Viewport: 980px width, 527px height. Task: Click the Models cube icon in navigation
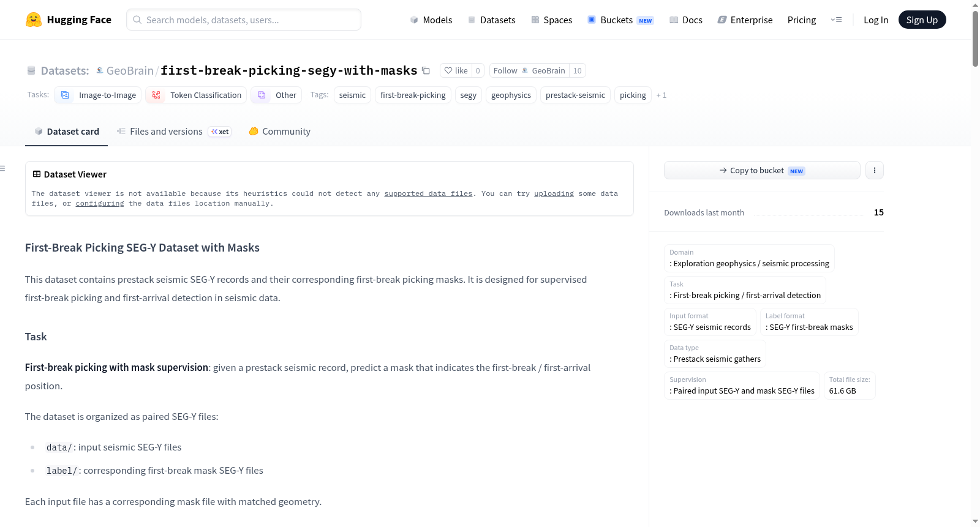pyautogui.click(x=414, y=20)
